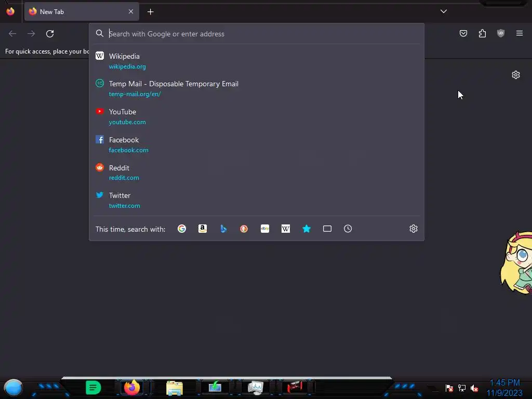
Task: Search this time with Bing
Action: click(x=223, y=229)
